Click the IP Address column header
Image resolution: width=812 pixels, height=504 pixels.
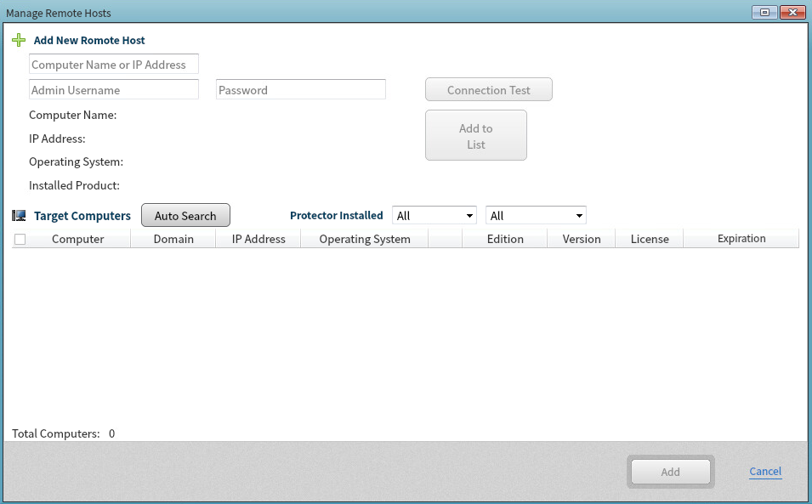(x=258, y=240)
